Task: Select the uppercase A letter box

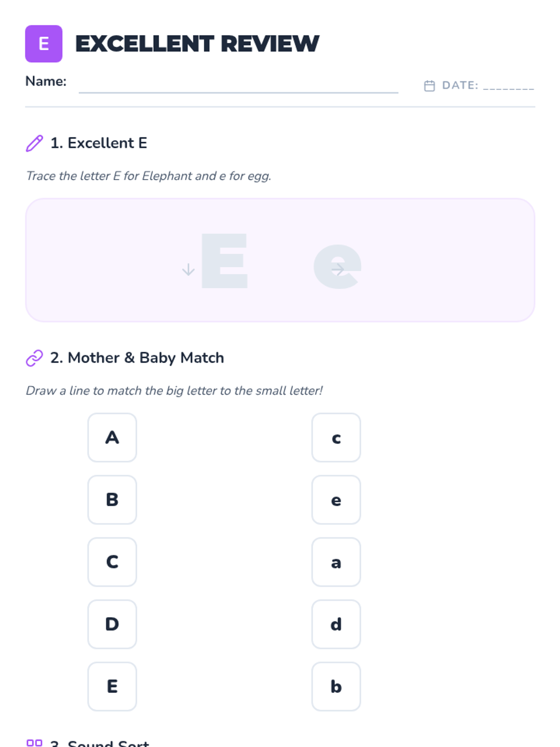Action: pos(112,437)
